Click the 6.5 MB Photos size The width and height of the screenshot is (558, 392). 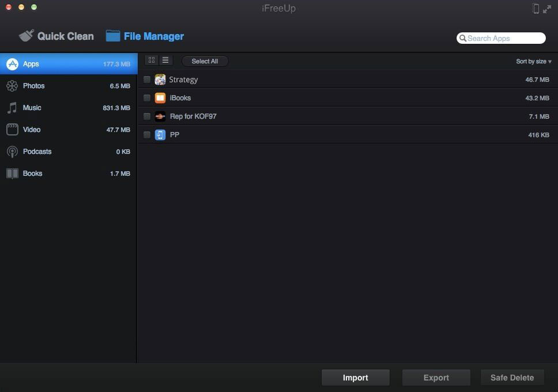pos(120,86)
